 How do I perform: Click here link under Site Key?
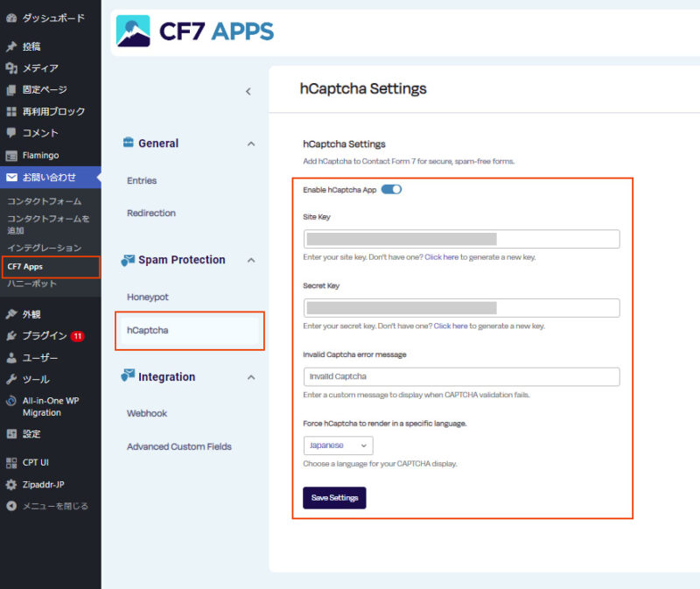point(441,257)
